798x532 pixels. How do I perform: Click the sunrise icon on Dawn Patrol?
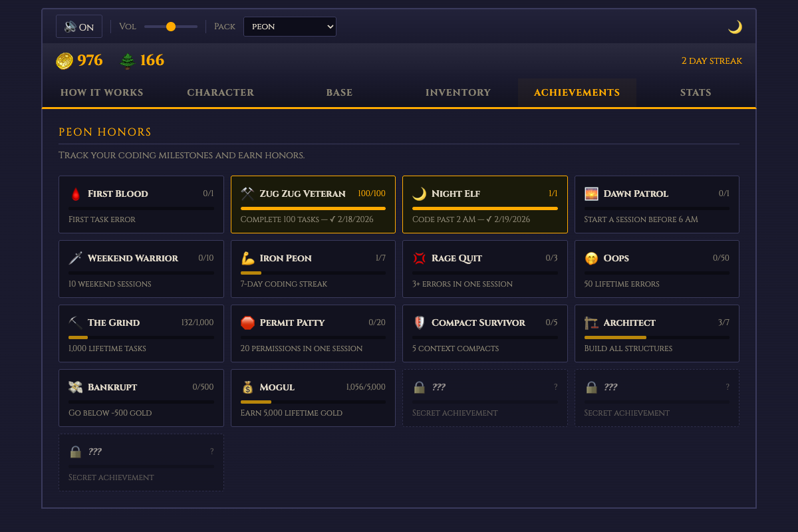pos(591,194)
